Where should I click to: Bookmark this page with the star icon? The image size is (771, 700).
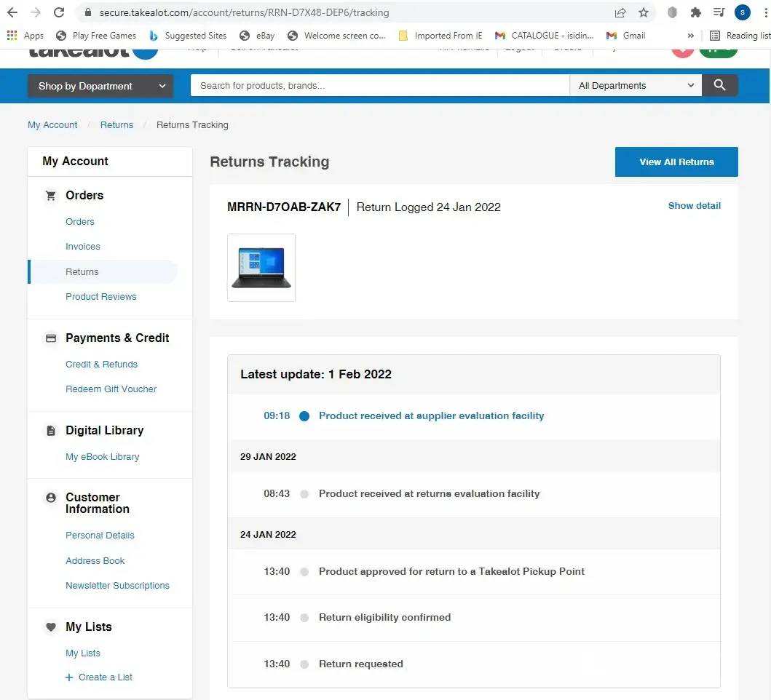pos(644,12)
